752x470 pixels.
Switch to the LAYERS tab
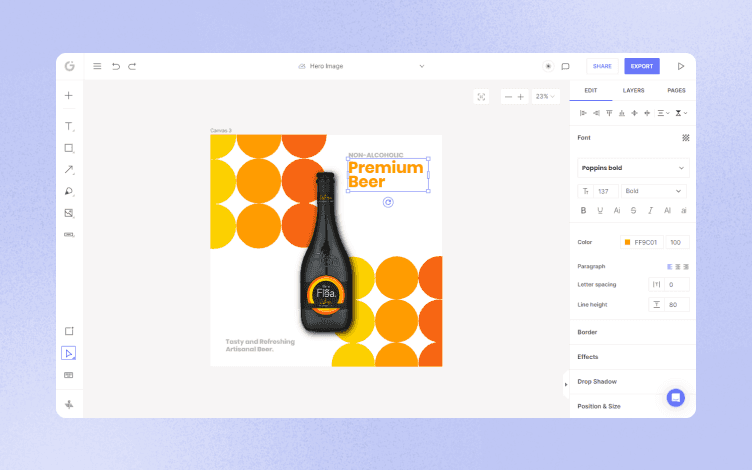pos(633,91)
